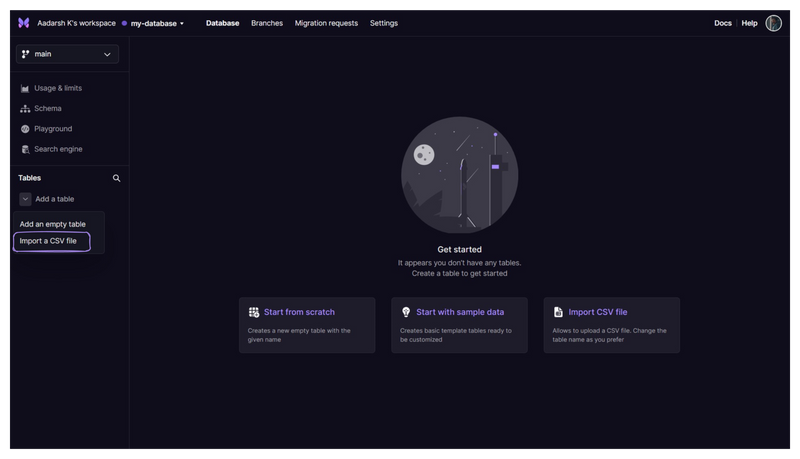Open the Migration requests tab

326,23
